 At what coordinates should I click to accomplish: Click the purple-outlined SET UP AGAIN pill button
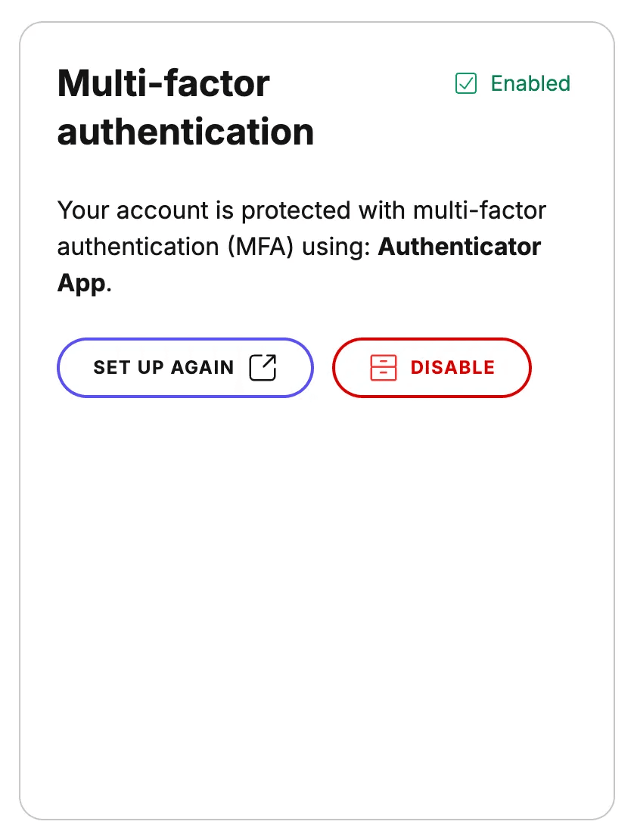[185, 367]
